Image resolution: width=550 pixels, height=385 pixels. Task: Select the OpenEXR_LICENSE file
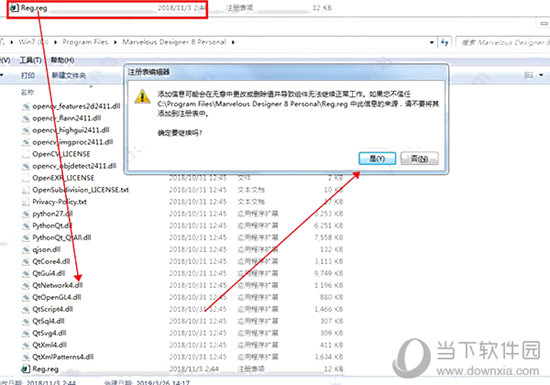pyautogui.click(x=63, y=178)
